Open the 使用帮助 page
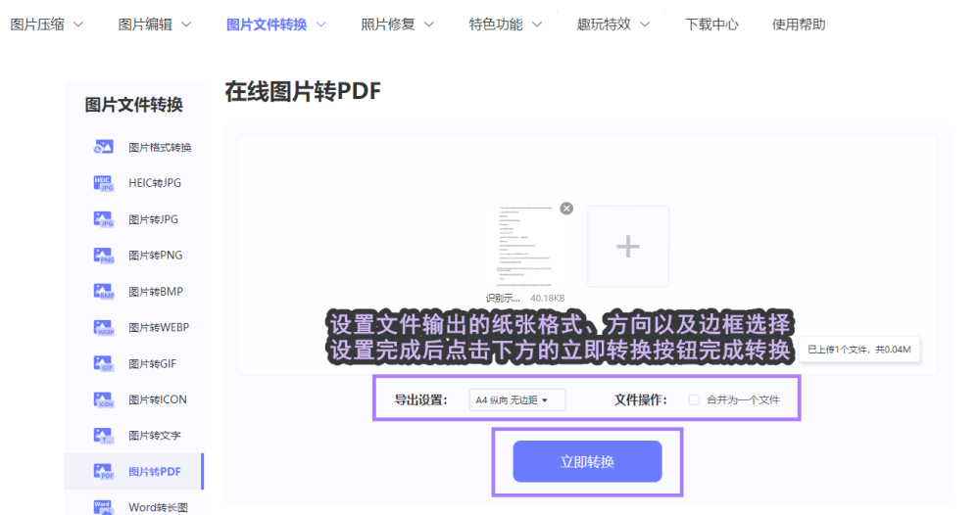This screenshot has height=515, width=980. pos(798,24)
